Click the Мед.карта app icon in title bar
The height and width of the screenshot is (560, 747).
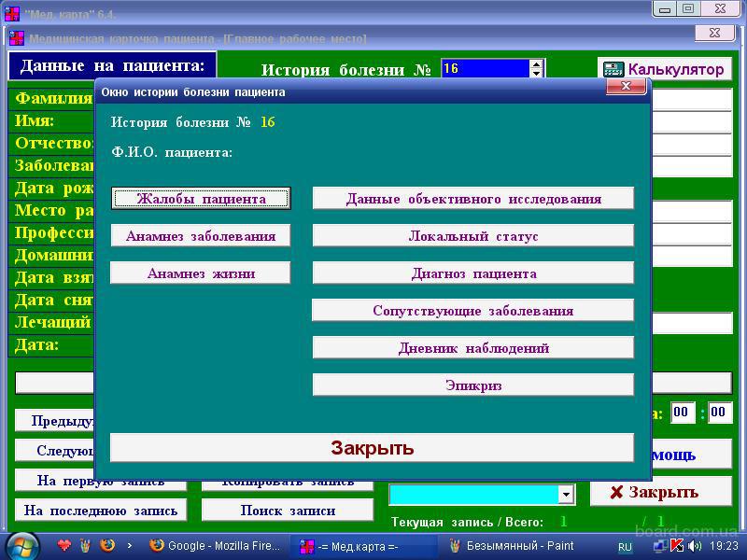12,12
